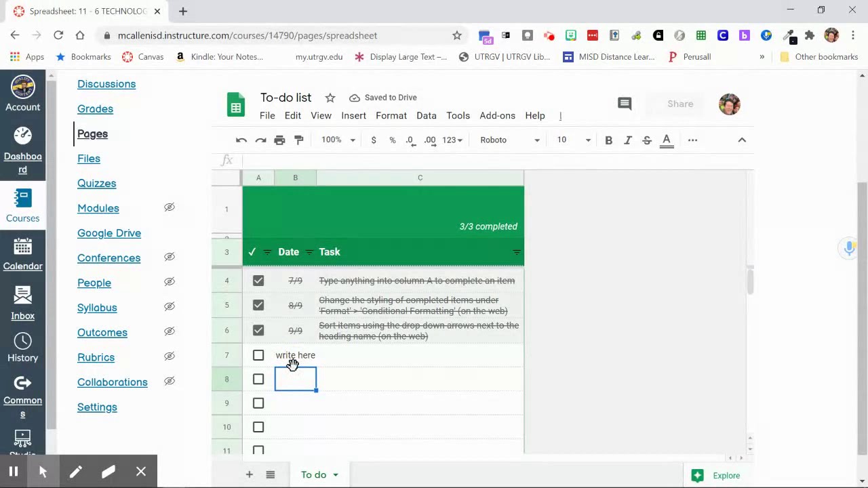Open the Format menu in Sheets

pyautogui.click(x=391, y=116)
